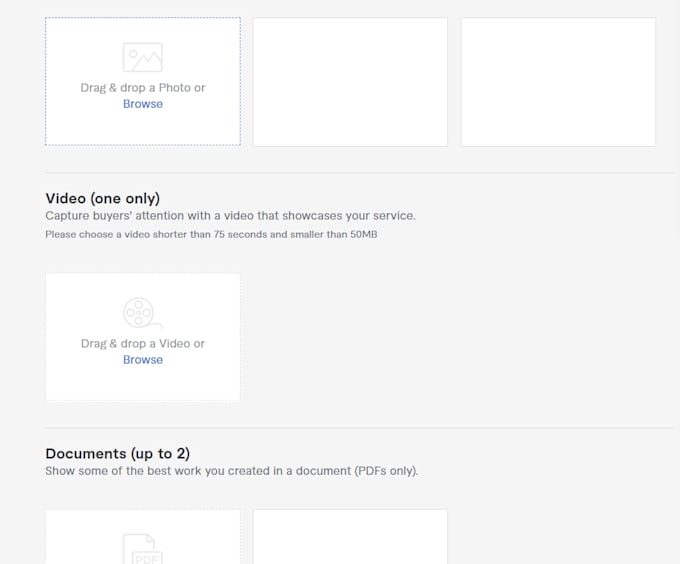Select the second empty photo slot
The image size is (680, 564).
point(350,82)
